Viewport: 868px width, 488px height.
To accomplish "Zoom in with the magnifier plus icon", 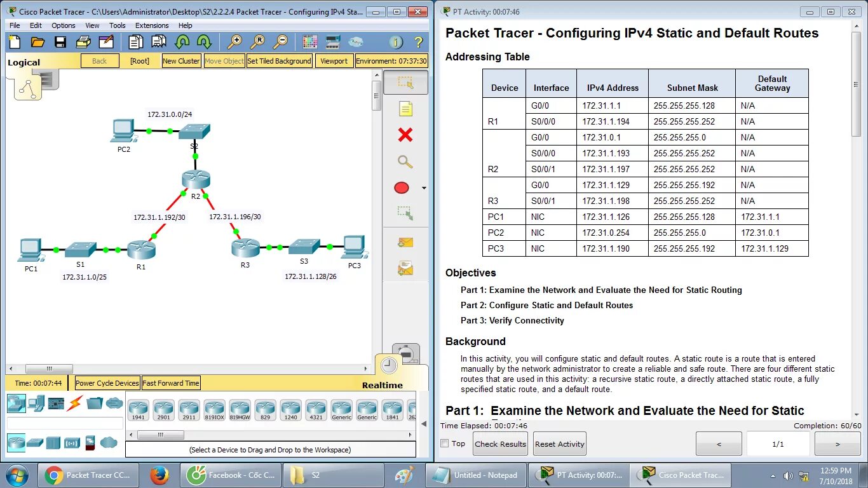I will (235, 43).
